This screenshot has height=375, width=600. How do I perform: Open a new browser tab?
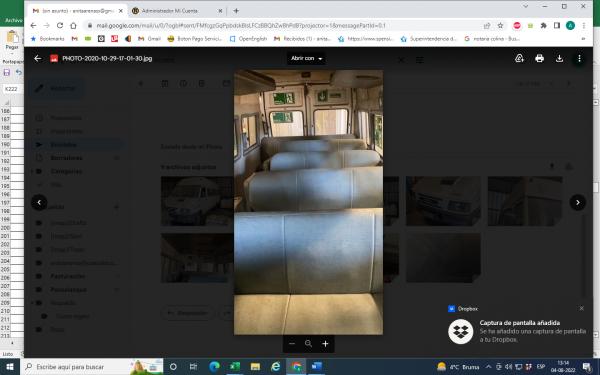tap(236, 11)
